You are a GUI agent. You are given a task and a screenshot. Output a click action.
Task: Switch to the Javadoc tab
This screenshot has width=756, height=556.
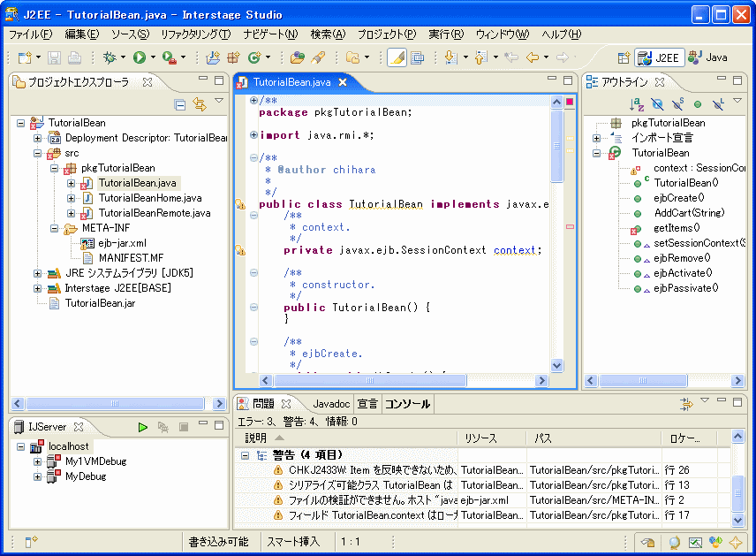pyautogui.click(x=330, y=404)
